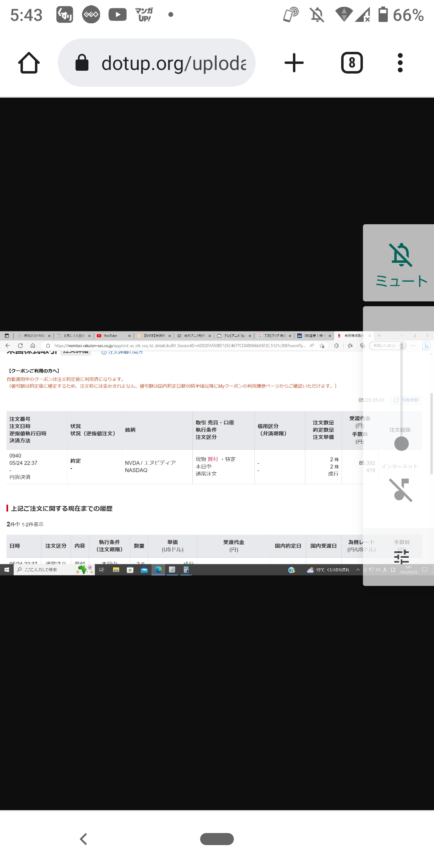Click the 情報更新 refresh link
Viewport: 434px width, 868px height.
[407, 400]
